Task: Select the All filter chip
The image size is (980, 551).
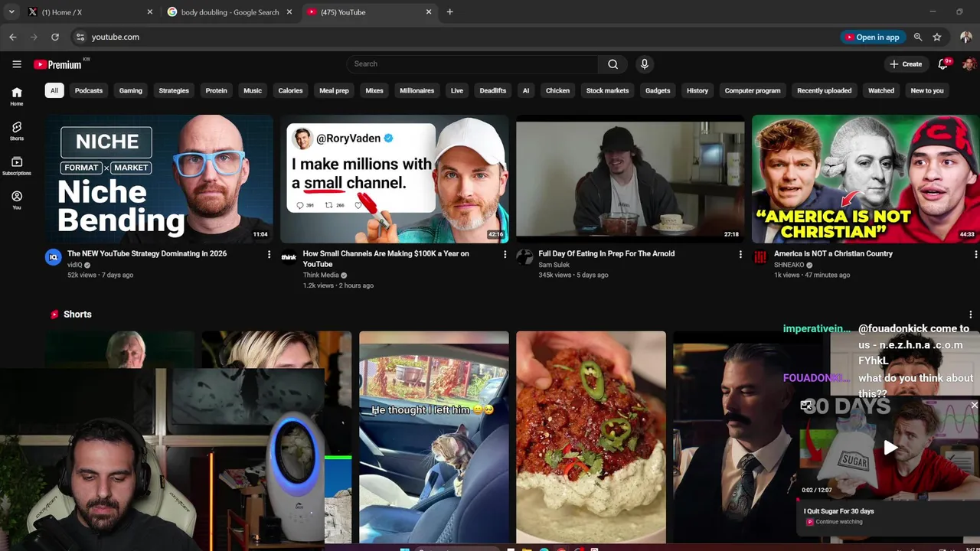Action: (54, 90)
